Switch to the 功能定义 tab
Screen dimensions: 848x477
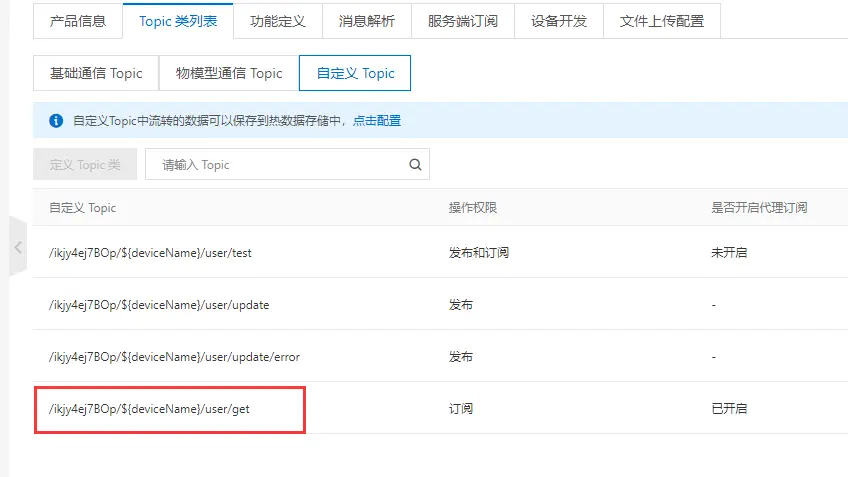pyautogui.click(x=278, y=20)
